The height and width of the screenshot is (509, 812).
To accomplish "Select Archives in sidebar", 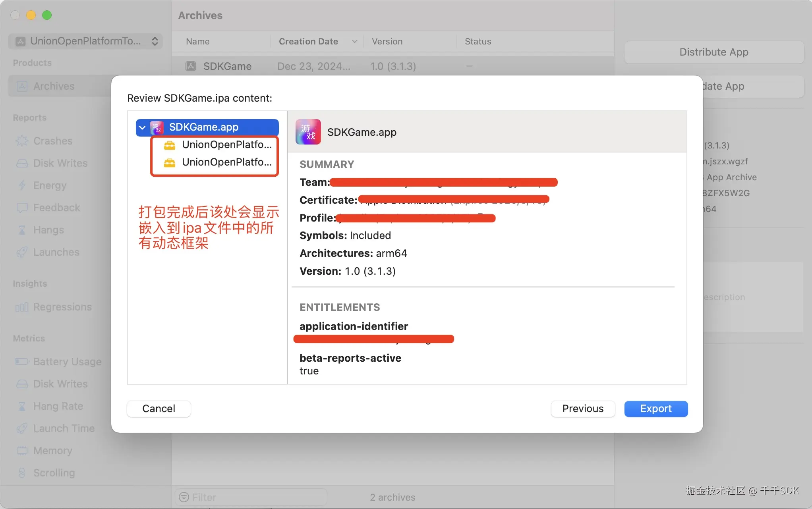I will click(x=54, y=86).
